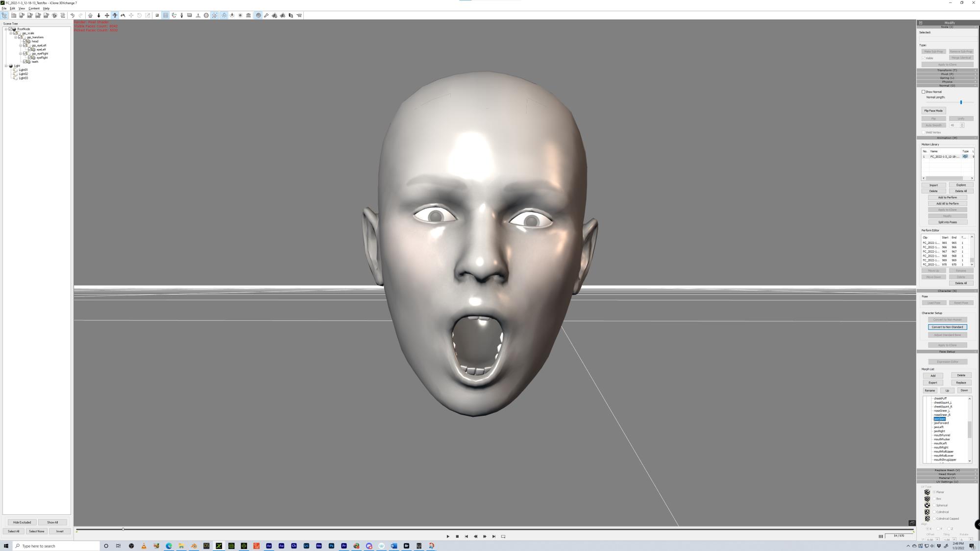
Task: Expand the Pivot (P) section
Action: (x=947, y=74)
